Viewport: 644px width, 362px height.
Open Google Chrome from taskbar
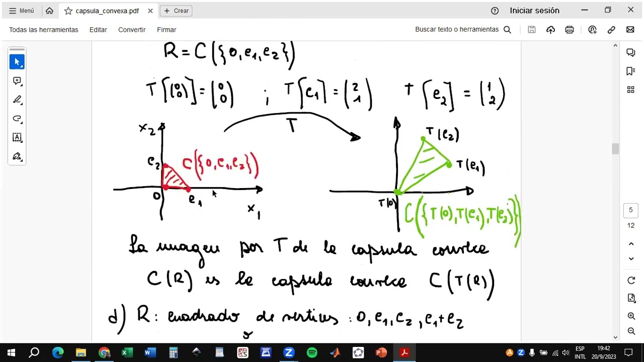(x=104, y=352)
